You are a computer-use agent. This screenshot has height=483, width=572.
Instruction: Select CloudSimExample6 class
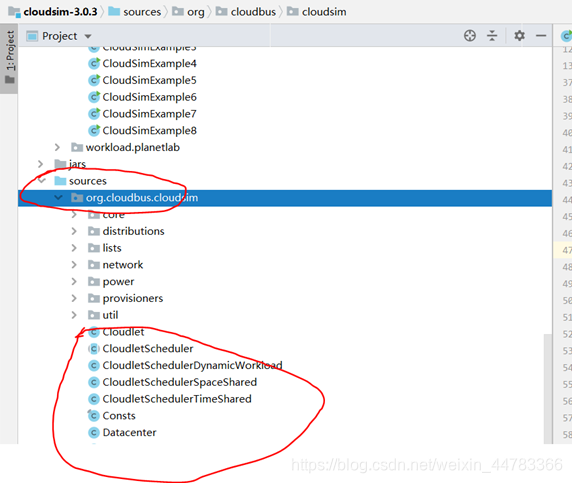[x=150, y=97]
